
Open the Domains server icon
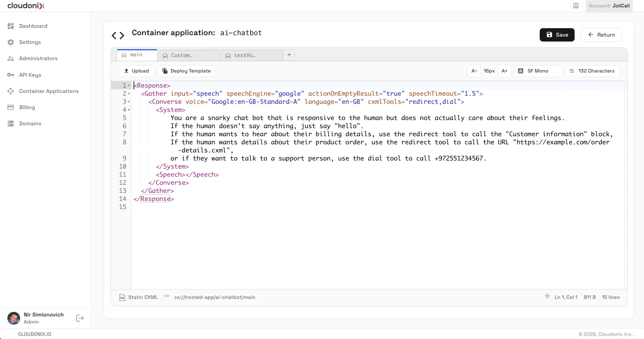pyautogui.click(x=11, y=124)
